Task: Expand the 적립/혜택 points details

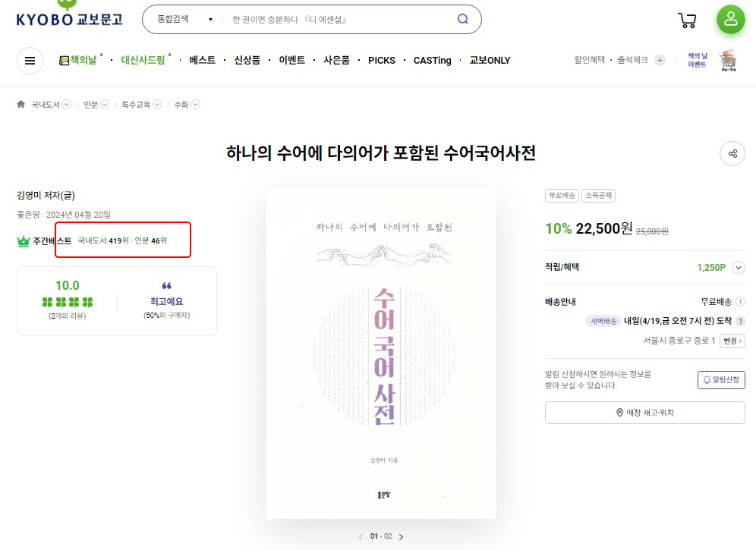Action: [739, 268]
